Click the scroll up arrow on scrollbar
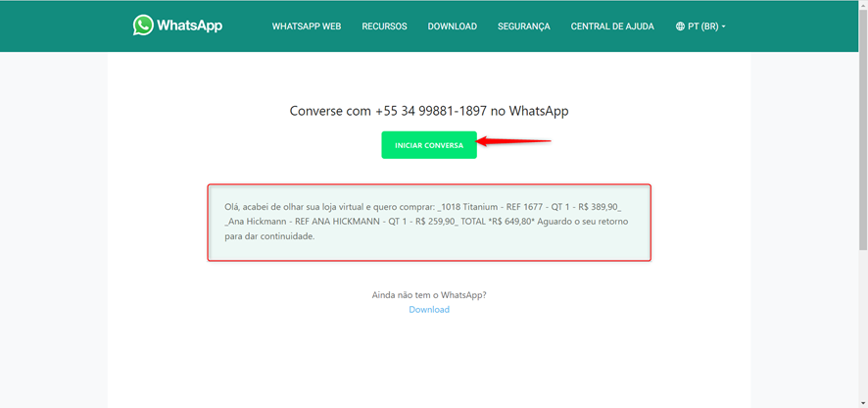868x408 pixels. 863,5
